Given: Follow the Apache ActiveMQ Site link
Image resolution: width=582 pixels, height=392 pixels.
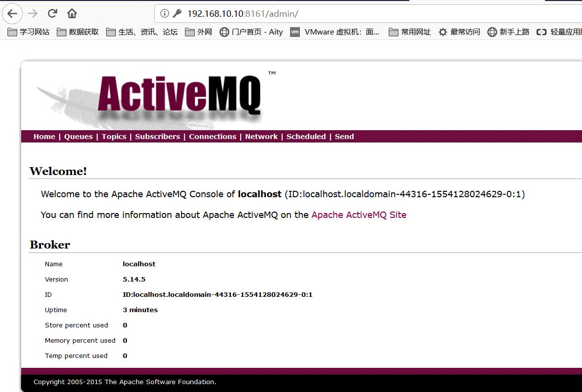Looking at the screenshot, I should coord(359,215).
